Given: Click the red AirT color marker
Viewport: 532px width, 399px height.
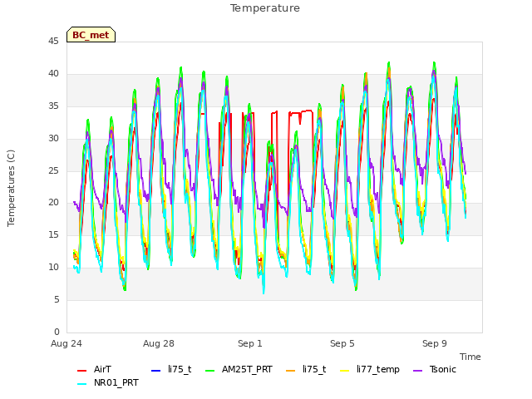Looking at the screenshot, I should click(81, 371).
